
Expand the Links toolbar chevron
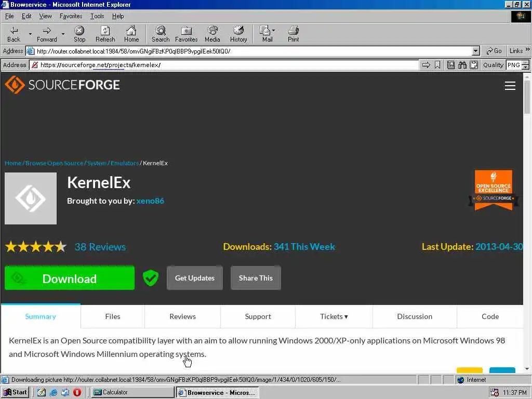click(x=527, y=49)
